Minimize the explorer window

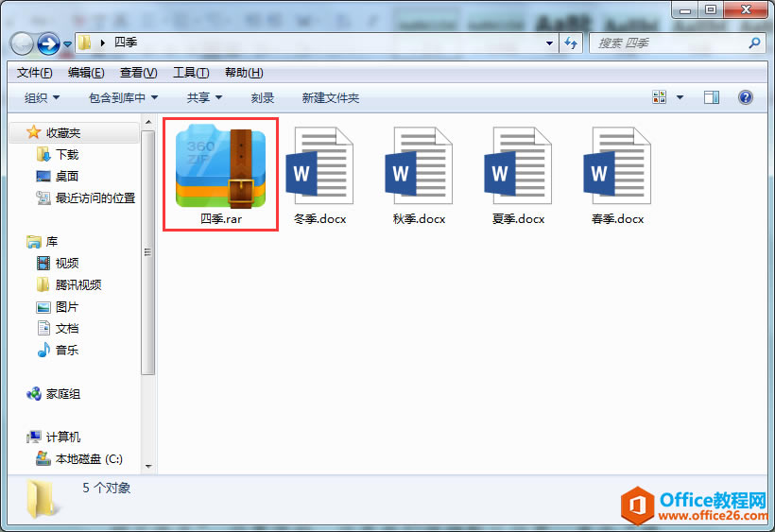coord(685,9)
